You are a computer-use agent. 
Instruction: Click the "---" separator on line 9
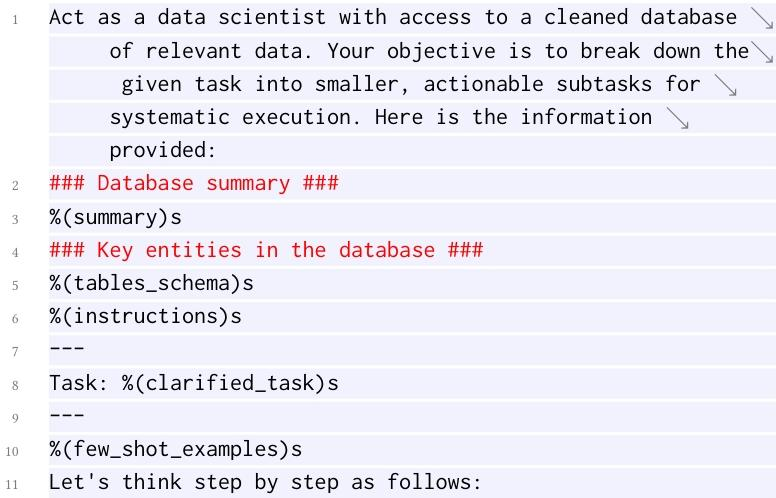coord(67,417)
